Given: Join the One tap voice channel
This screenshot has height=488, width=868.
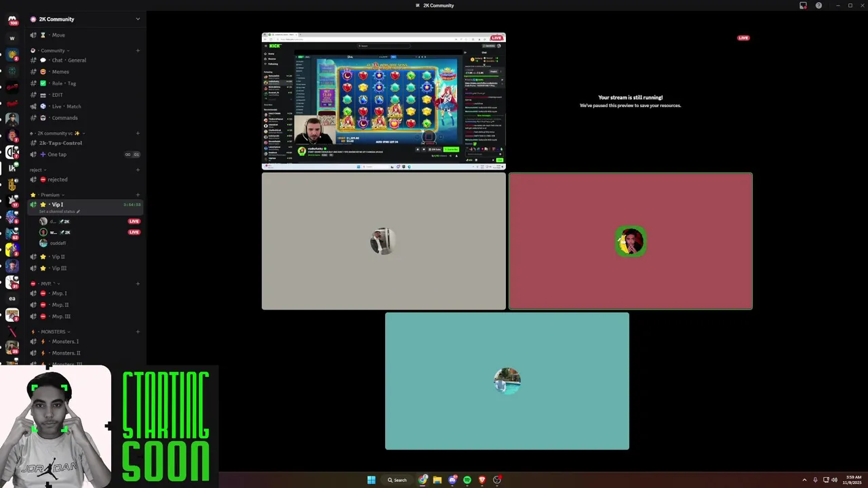Looking at the screenshot, I should (x=85, y=155).
